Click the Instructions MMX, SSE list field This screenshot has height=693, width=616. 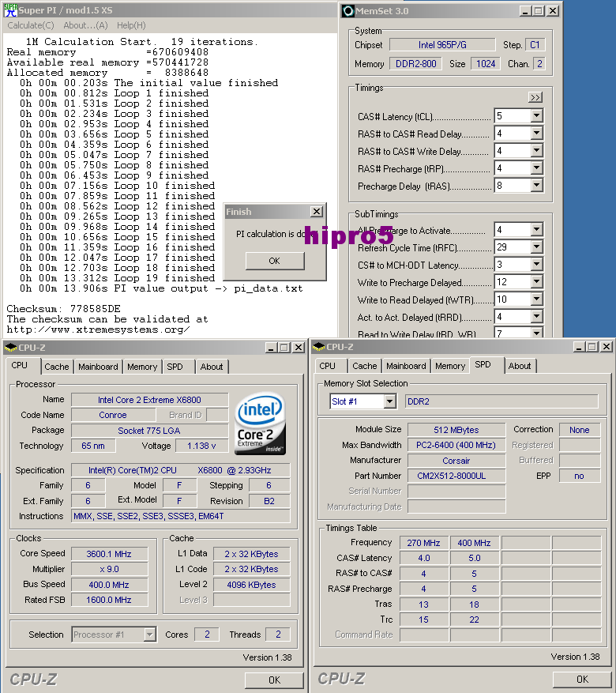point(181,516)
